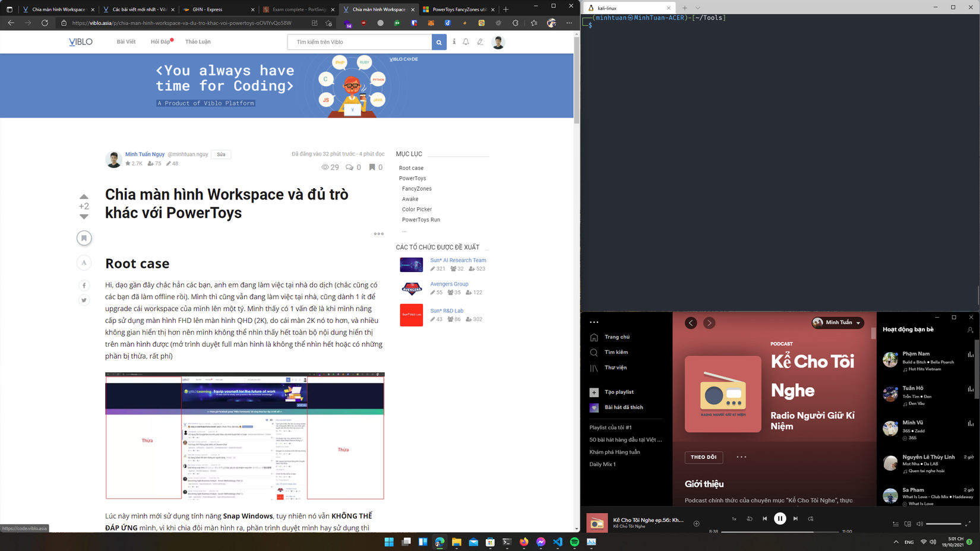The image size is (980, 551).
Task: Downvote the Viblo article
Action: pyautogui.click(x=84, y=217)
